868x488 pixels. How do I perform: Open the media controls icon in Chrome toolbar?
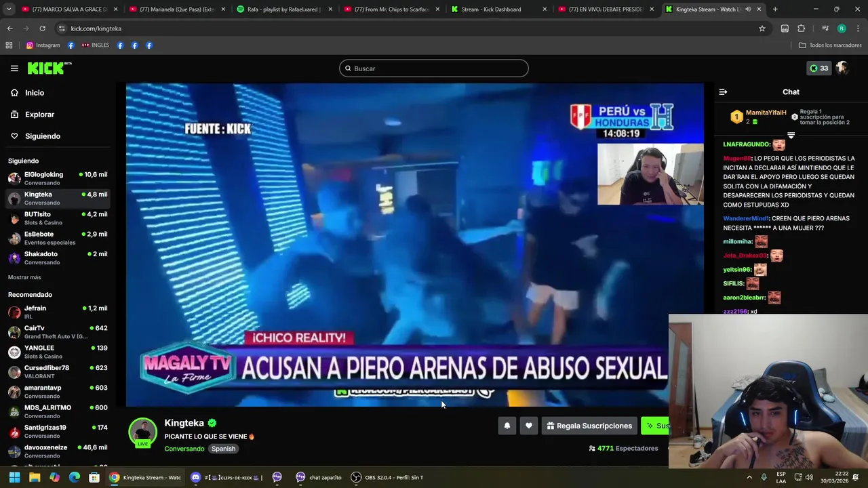(x=825, y=28)
